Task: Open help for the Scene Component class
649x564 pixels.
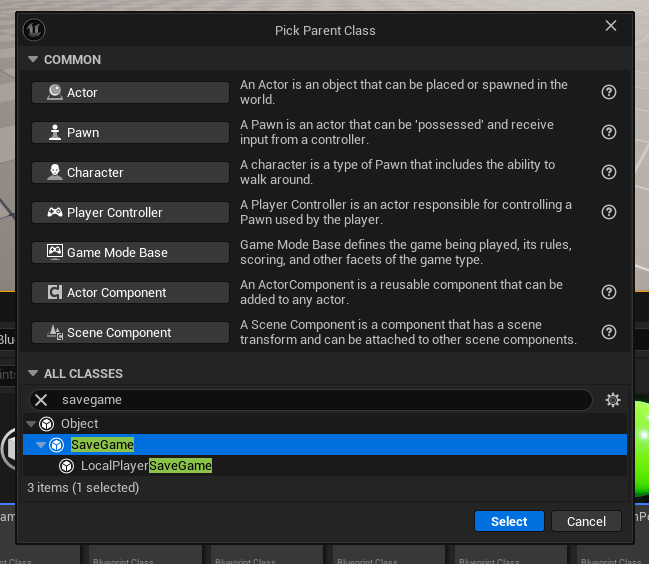Action: click(x=608, y=332)
